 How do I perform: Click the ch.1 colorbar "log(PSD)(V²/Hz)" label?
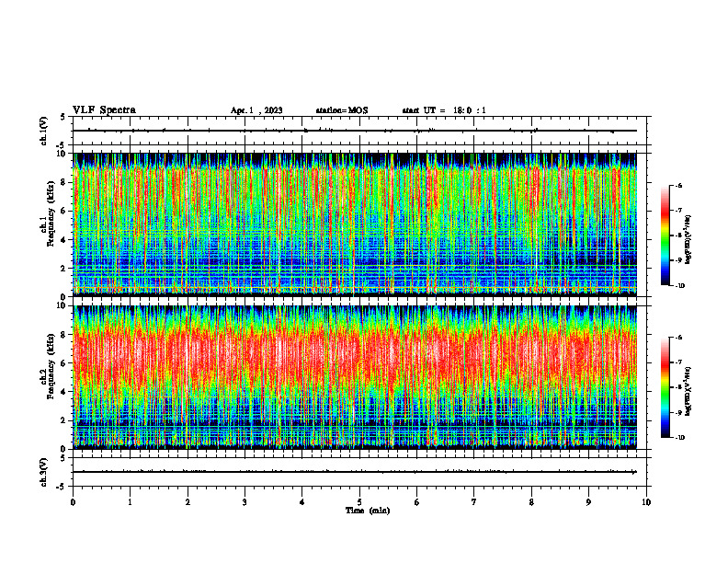(688, 239)
